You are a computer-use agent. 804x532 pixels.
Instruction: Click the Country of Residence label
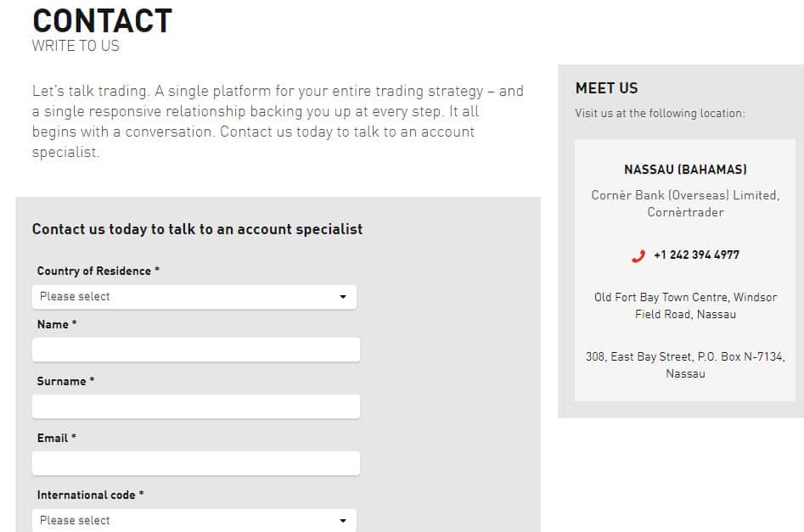(x=98, y=272)
